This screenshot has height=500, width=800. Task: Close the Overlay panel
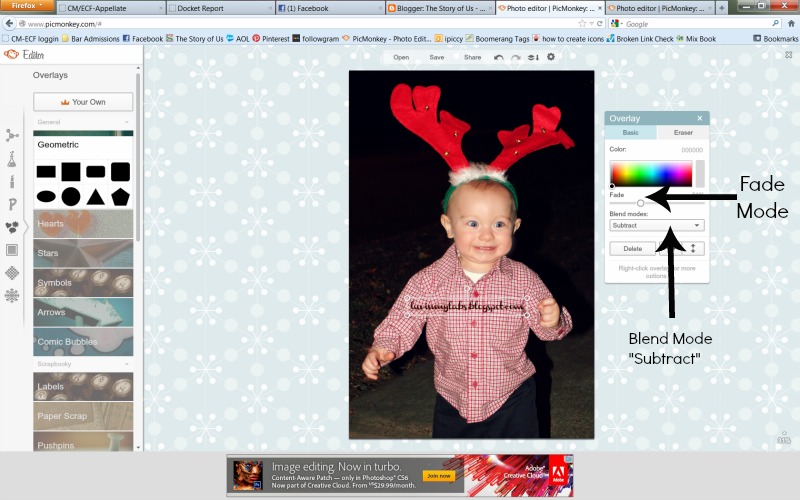point(700,118)
